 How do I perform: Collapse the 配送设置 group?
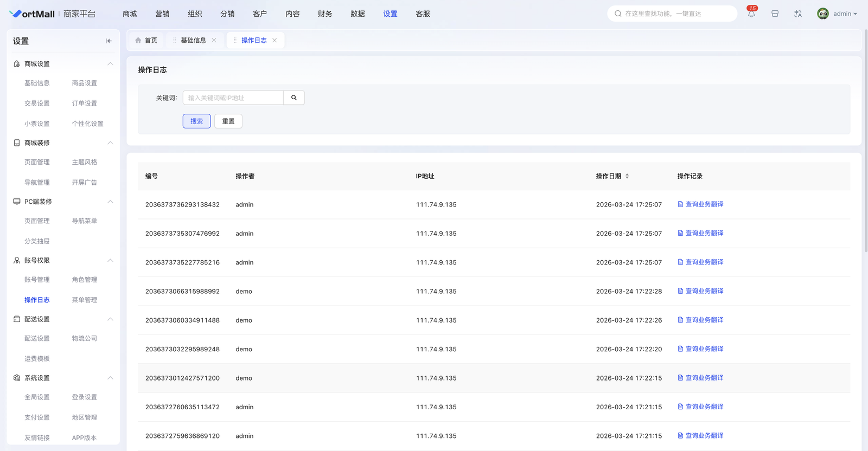(110, 319)
